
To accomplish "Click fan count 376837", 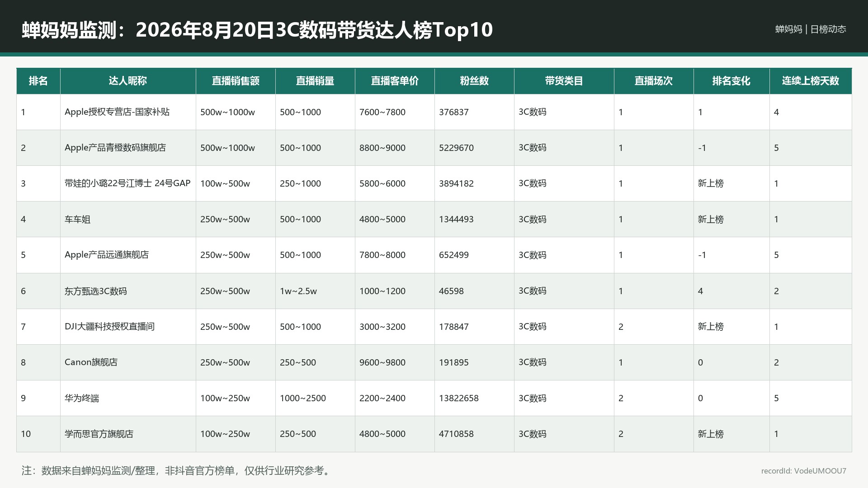I will tap(453, 112).
